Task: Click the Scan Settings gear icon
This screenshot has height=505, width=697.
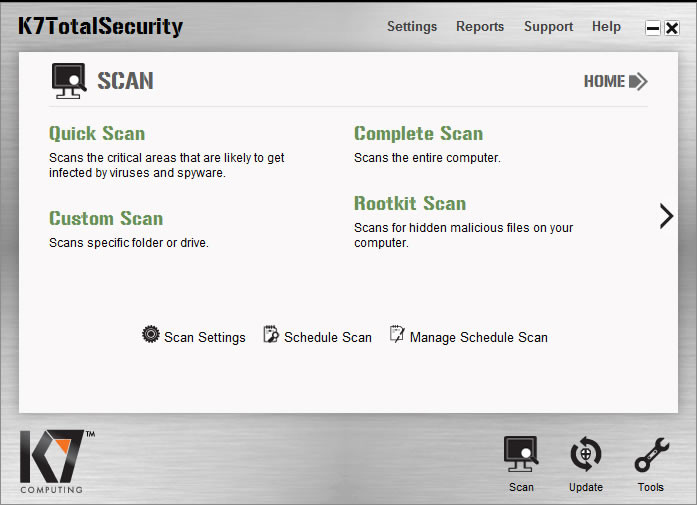Action: pyautogui.click(x=151, y=334)
